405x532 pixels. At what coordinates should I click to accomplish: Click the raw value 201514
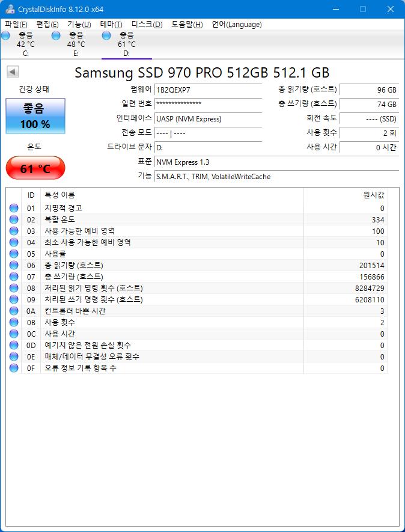pos(372,265)
